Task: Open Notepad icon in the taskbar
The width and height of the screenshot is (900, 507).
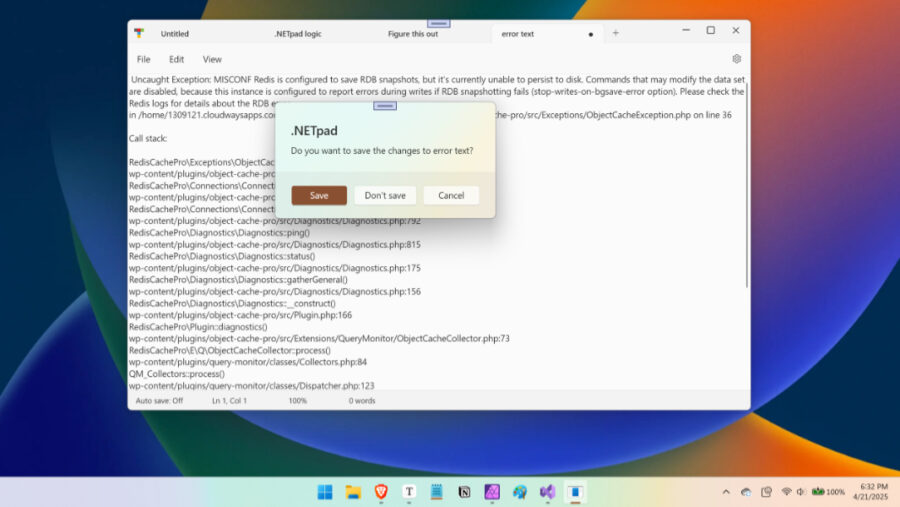Action: [437, 492]
